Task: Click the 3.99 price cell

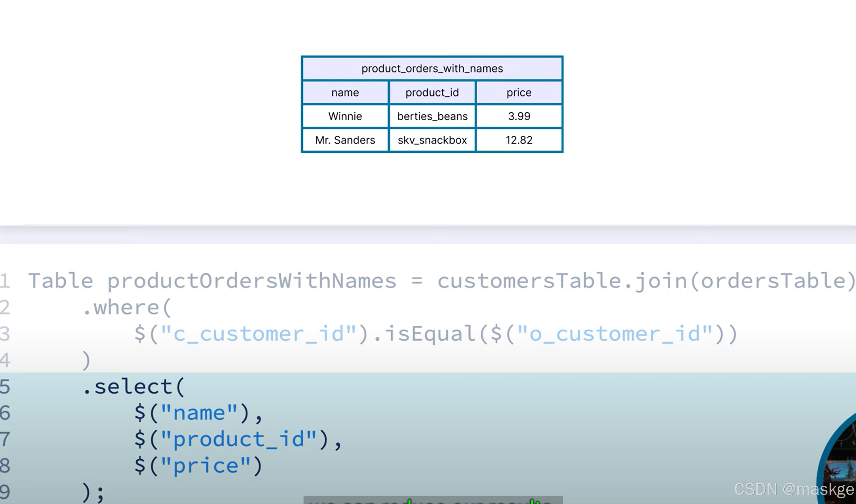Action: coord(519,116)
